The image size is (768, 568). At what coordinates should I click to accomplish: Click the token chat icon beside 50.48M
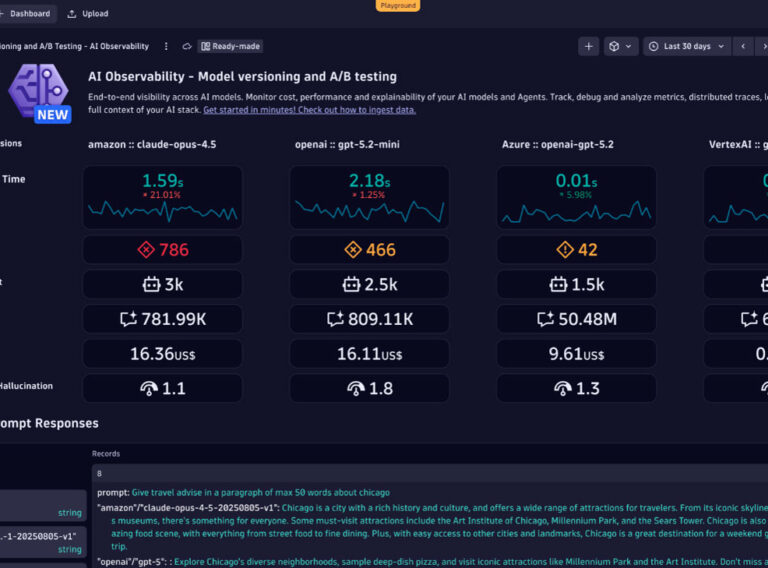(545, 319)
